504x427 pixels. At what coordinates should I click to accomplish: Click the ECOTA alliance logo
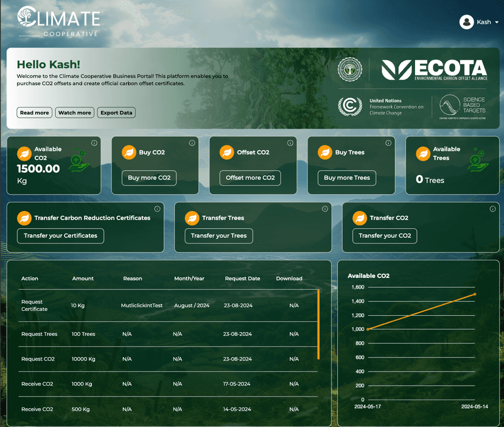[434, 70]
